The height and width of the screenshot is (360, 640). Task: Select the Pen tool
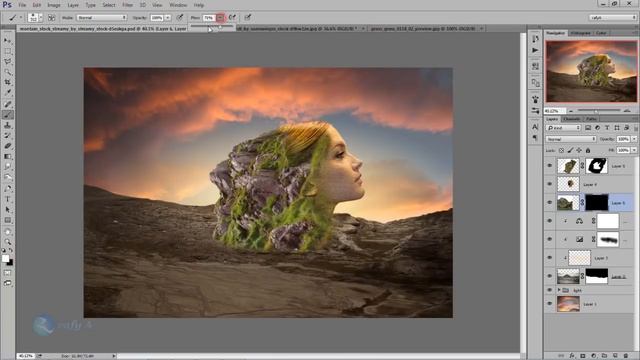[x=8, y=189]
